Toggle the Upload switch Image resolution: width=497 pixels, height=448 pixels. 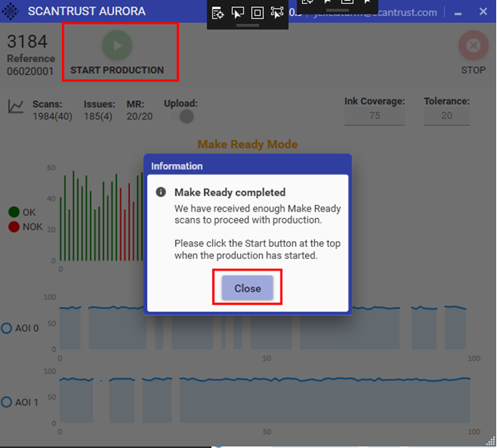point(183,116)
